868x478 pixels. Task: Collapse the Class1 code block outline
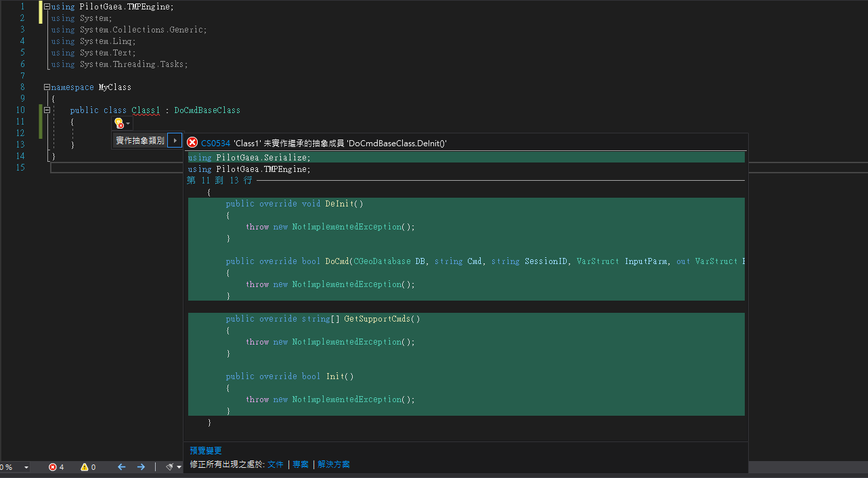[46, 108]
